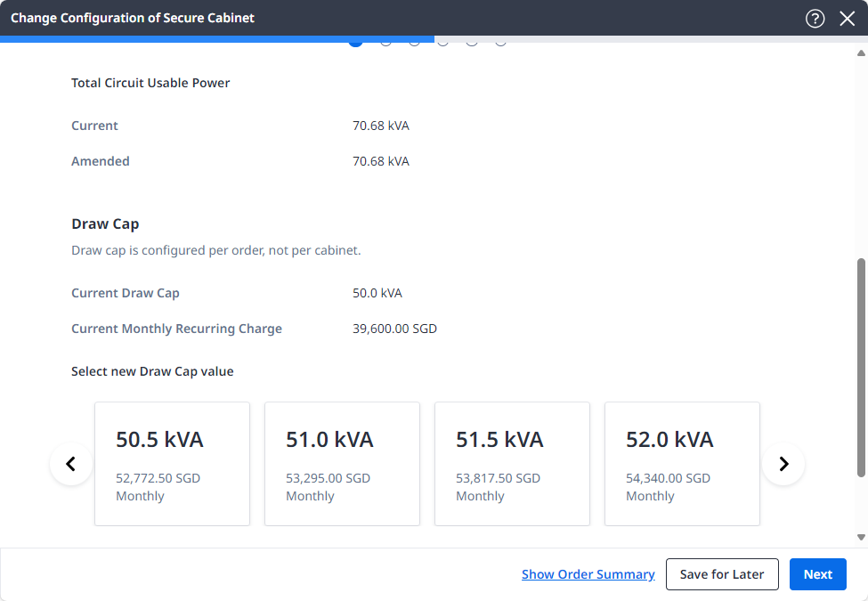Click the Current Draw Cap 50.0 kVA value
Screen dimensions: 868x601
coord(377,293)
